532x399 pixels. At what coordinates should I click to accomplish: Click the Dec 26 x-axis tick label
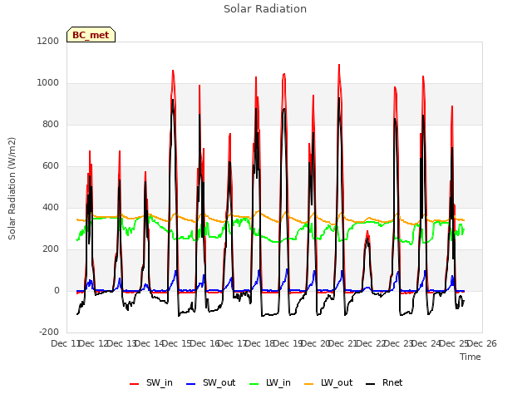(482, 343)
